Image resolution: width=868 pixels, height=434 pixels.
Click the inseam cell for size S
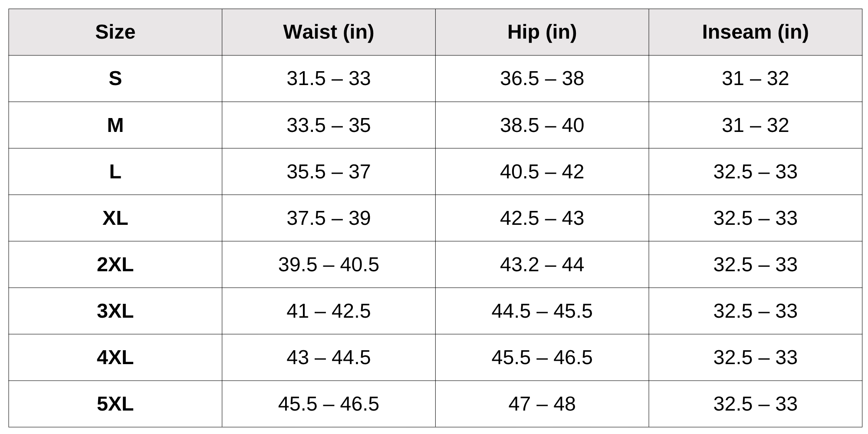click(x=755, y=79)
